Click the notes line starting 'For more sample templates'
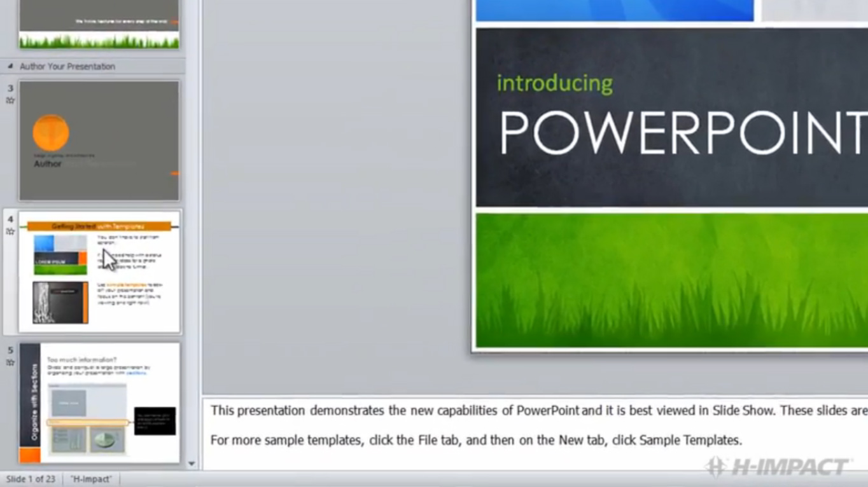868x487 pixels. [x=476, y=440]
